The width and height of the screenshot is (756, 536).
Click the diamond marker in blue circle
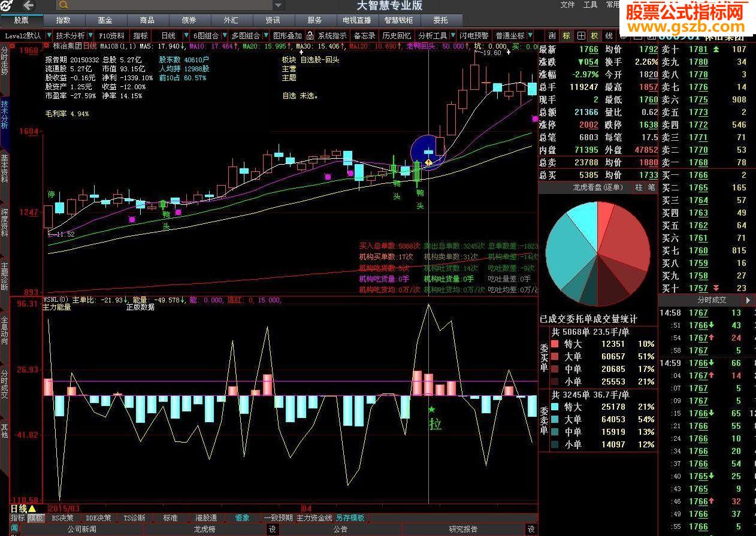[x=429, y=162]
